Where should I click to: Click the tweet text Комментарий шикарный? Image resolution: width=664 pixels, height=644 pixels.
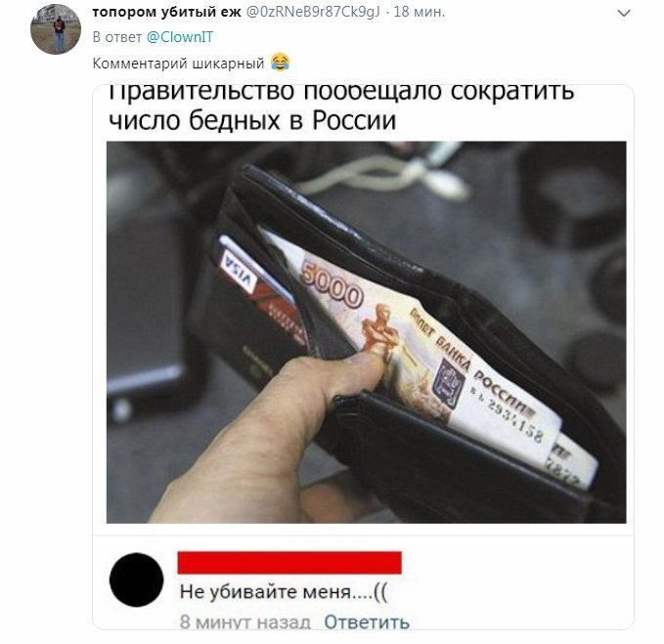[178, 64]
